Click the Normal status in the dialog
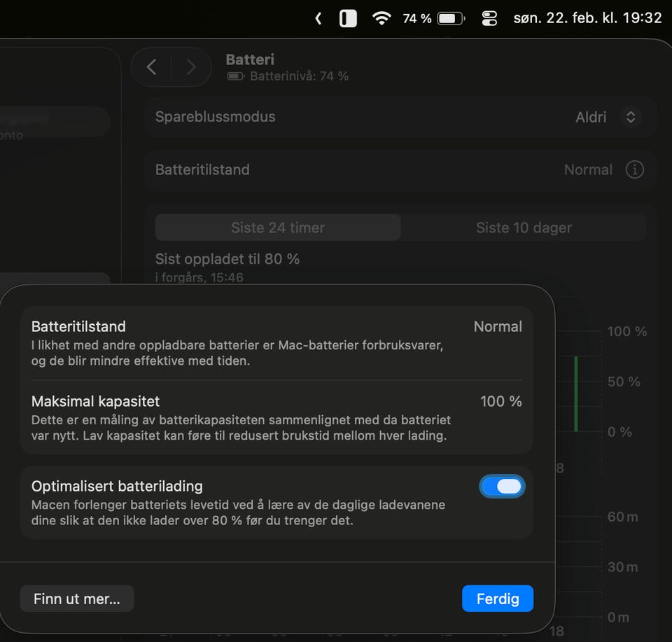The width and height of the screenshot is (672, 642). 498,326
